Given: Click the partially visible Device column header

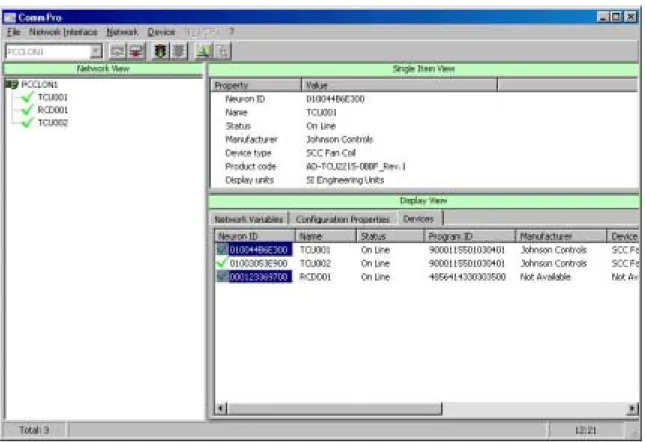Looking at the screenshot, I should (623, 236).
